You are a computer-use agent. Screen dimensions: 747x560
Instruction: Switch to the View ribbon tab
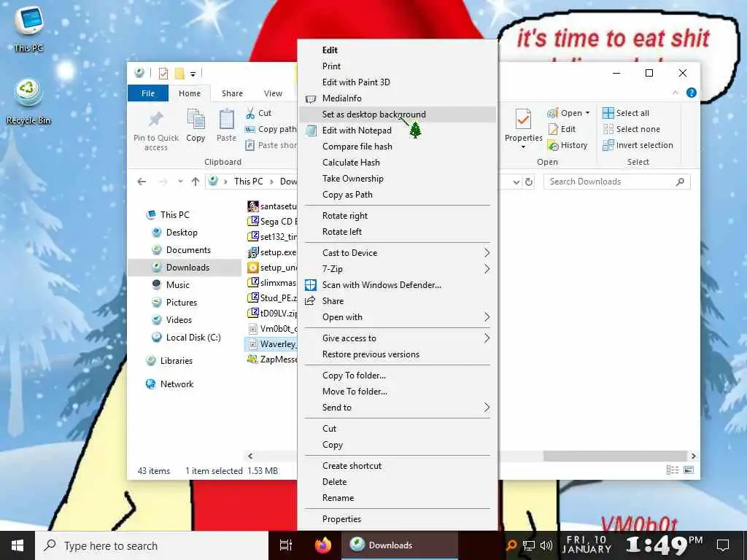(x=273, y=93)
